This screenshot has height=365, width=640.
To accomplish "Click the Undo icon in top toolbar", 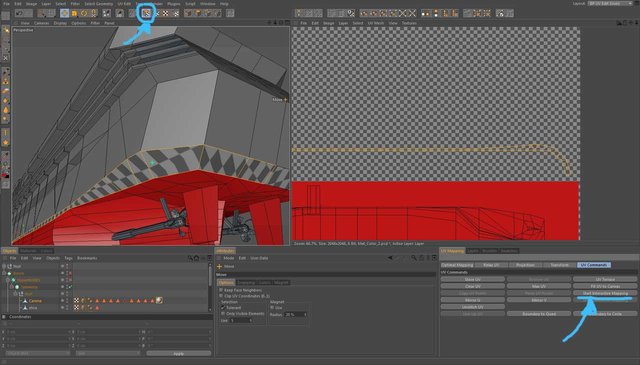I will (x=18, y=13).
